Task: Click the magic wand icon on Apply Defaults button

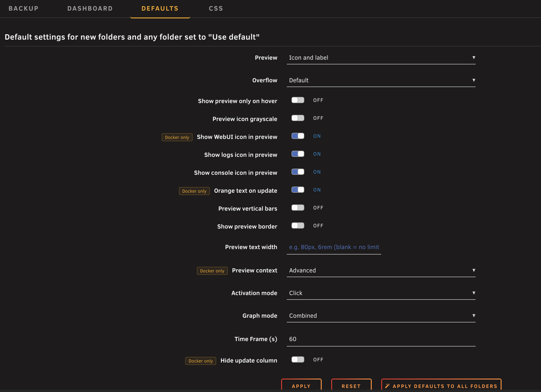Action: [387, 386]
